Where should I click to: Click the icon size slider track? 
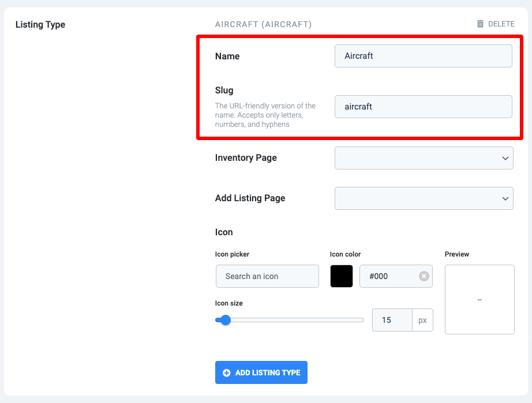click(x=290, y=320)
